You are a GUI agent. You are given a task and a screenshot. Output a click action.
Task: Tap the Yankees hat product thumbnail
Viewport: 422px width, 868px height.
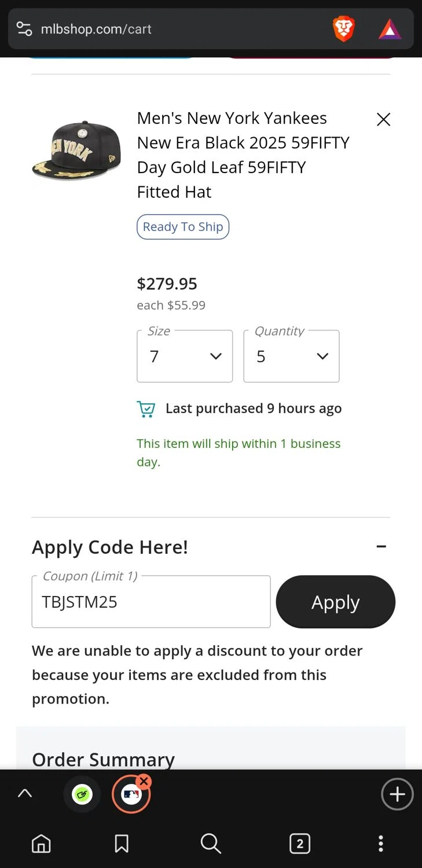tap(76, 150)
